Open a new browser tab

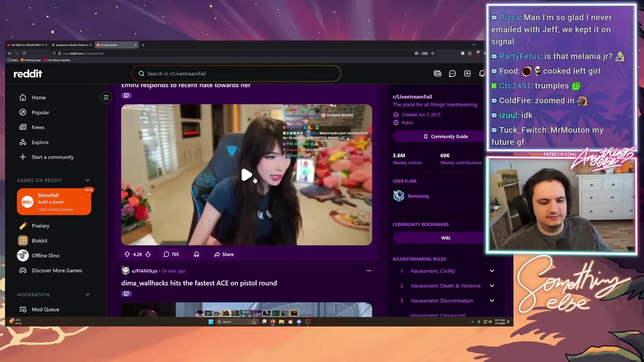coord(143,45)
